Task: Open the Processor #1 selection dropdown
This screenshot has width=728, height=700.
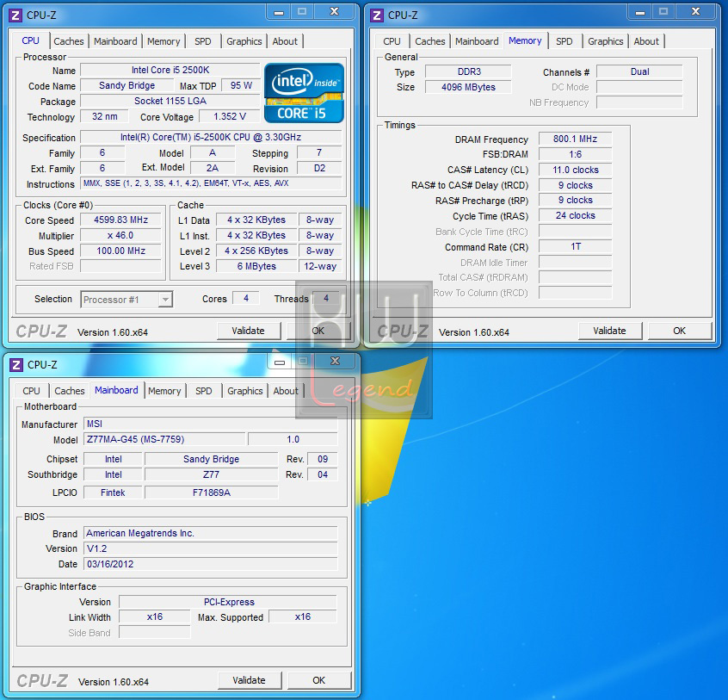Action: pos(126,300)
